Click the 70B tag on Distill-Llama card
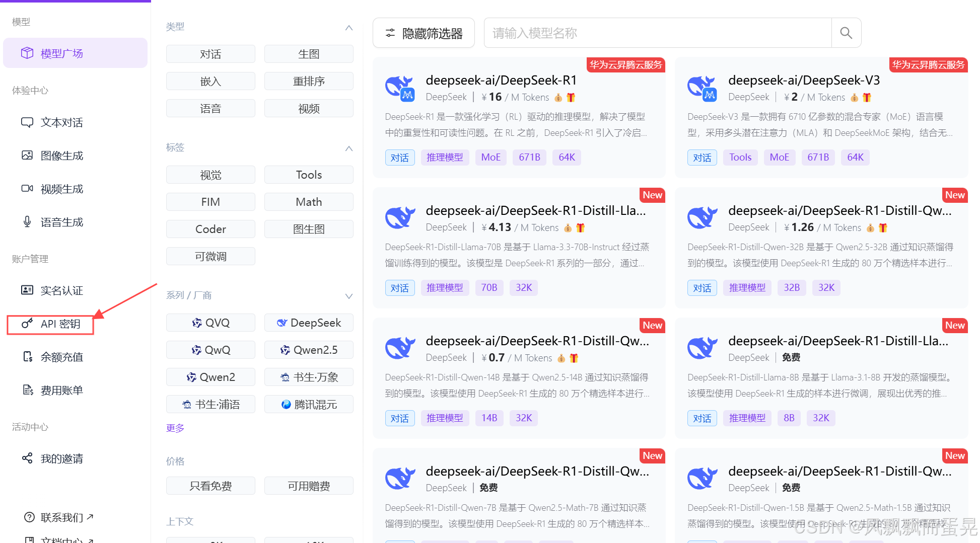The image size is (980, 543). [x=489, y=288]
